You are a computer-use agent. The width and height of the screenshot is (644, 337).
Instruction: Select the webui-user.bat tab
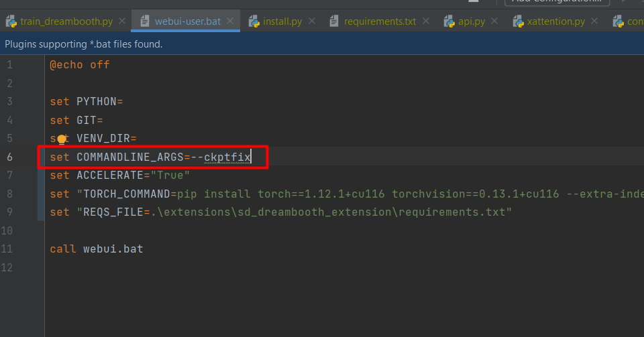[x=187, y=21]
